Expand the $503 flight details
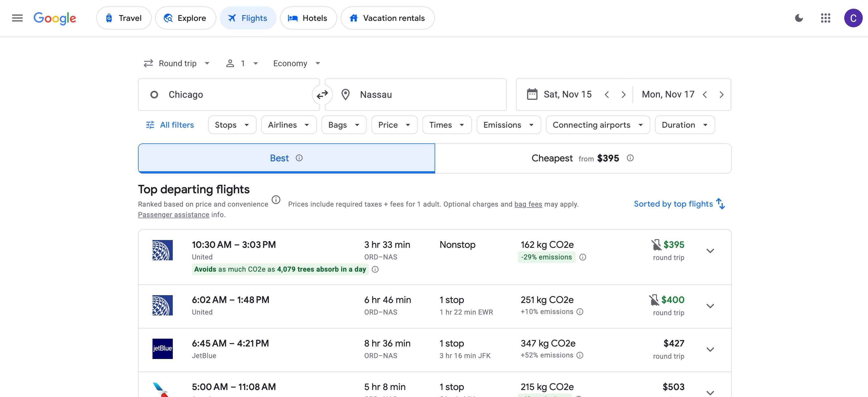 (x=710, y=393)
